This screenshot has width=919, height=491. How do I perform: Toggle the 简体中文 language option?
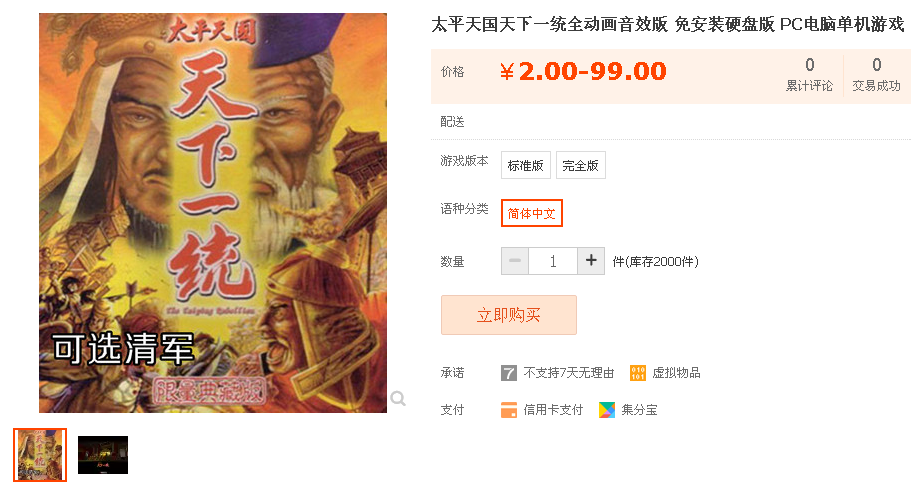(532, 213)
